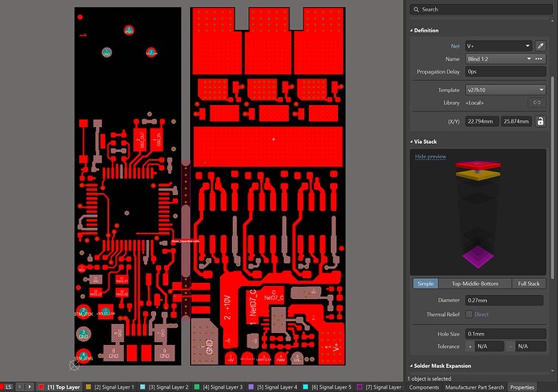558x392 pixels.
Task: Click the Direct thermal relief link
Action: 481,314
